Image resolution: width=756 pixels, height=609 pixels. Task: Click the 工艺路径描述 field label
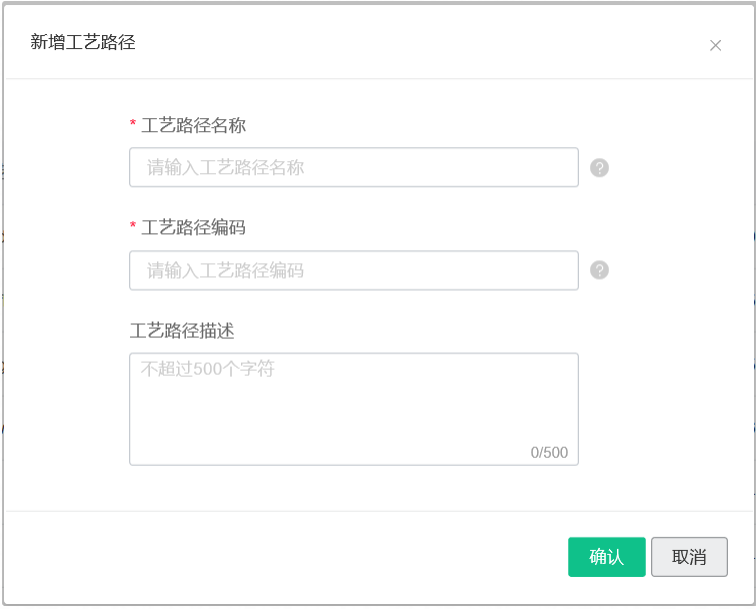click(182, 331)
